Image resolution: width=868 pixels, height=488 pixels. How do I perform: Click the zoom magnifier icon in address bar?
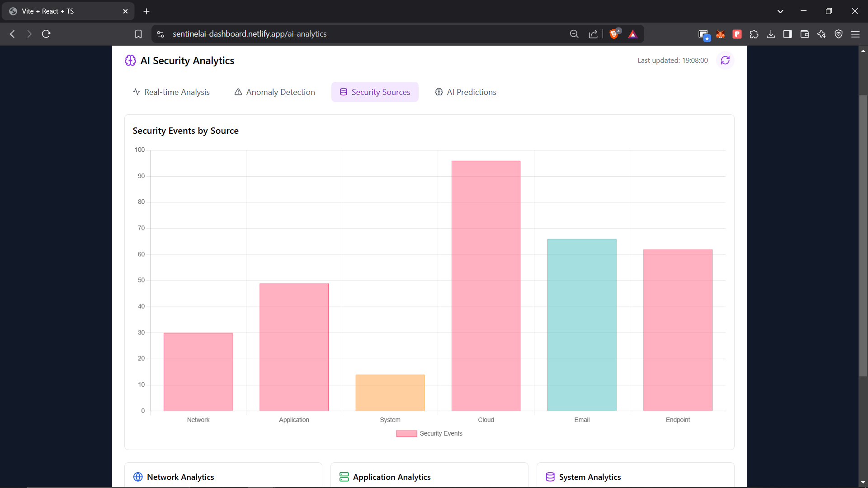(574, 34)
